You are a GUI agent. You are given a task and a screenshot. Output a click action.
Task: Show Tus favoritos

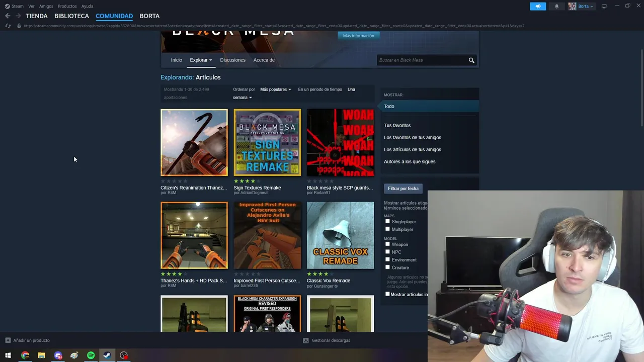[x=397, y=125]
